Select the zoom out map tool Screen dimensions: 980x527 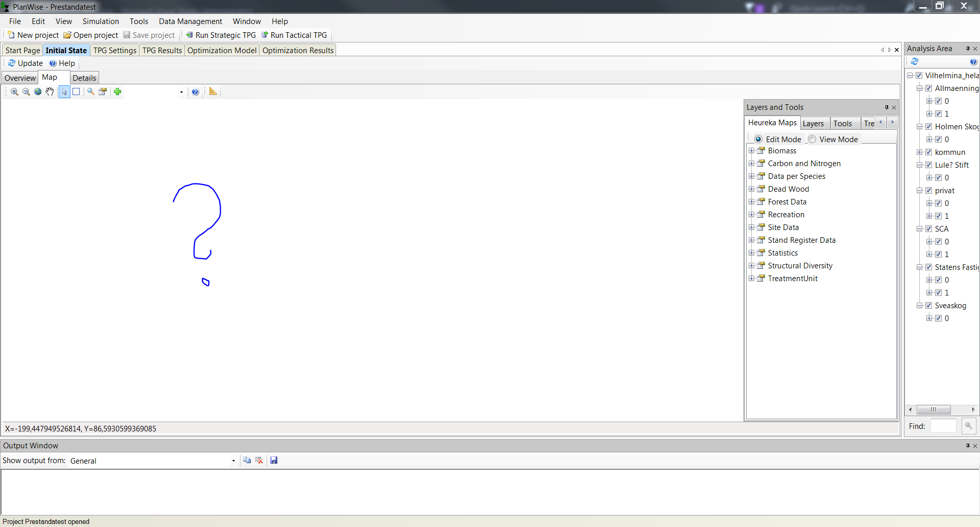click(26, 92)
